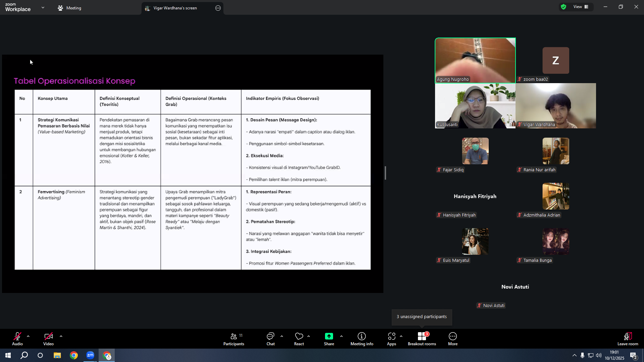Open Breakout rooms
Image resolution: width=644 pixels, height=362 pixels.
point(422,339)
